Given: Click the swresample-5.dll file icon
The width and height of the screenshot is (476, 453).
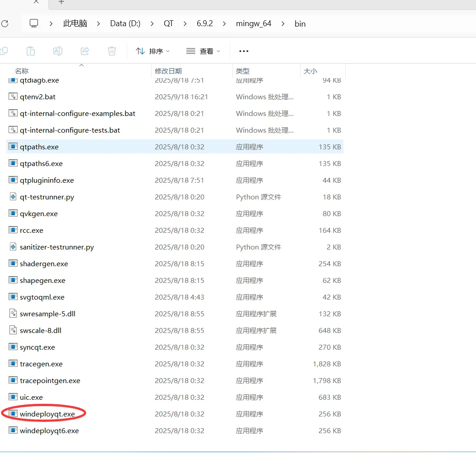Looking at the screenshot, I should point(13,313).
